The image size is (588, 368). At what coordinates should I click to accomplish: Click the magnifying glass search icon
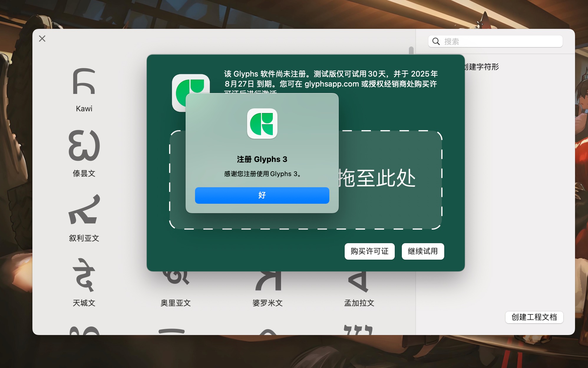436,41
